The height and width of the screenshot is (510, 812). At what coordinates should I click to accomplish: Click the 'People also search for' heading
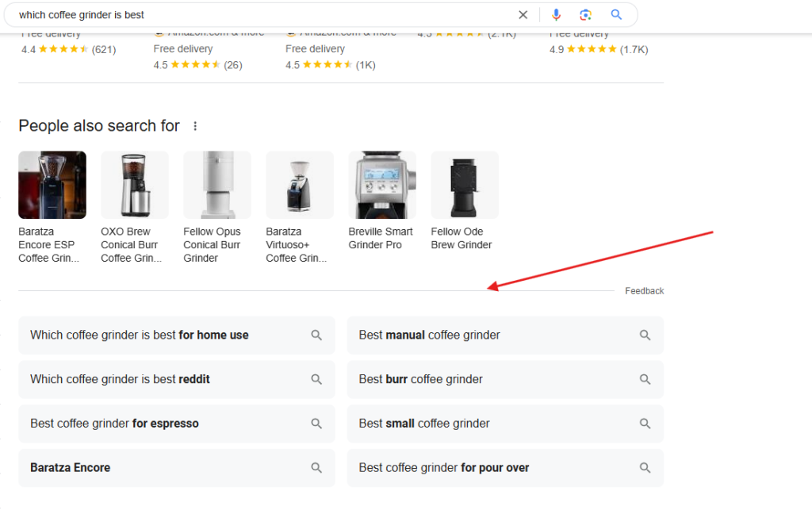click(99, 126)
